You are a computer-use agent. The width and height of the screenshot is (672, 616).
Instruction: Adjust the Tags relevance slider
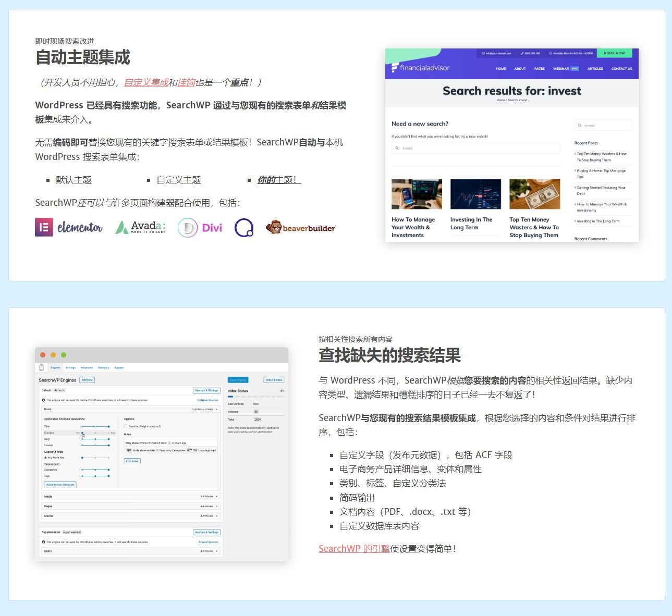tap(95, 476)
